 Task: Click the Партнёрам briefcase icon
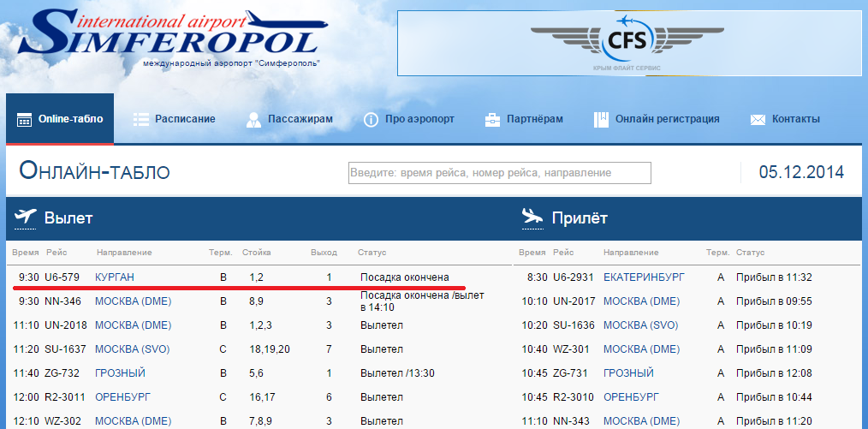[x=492, y=120]
